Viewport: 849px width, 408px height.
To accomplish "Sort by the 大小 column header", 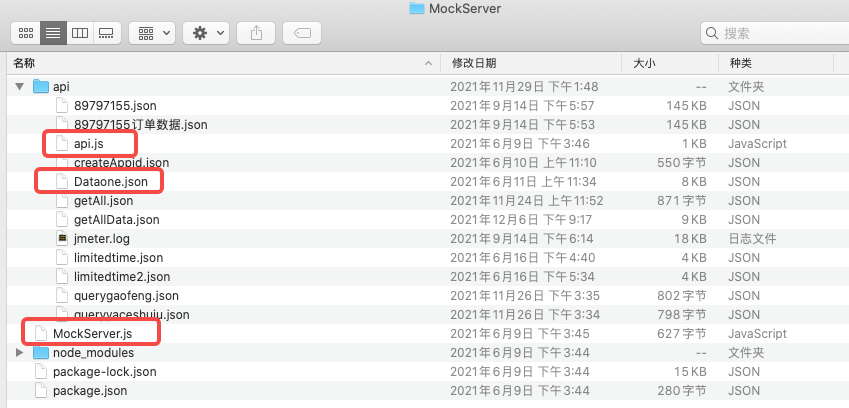I will [x=645, y=63].
